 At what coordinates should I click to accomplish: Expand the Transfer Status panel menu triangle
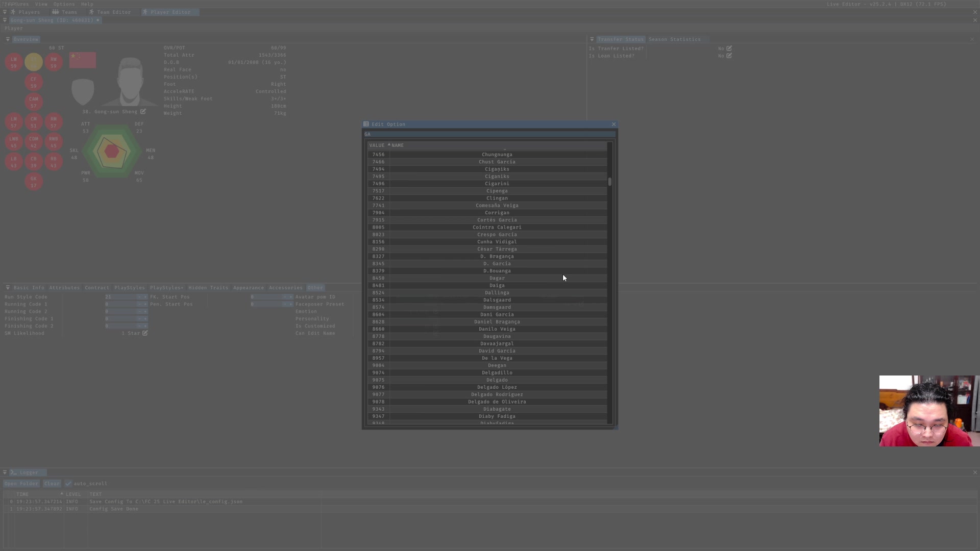592,39
